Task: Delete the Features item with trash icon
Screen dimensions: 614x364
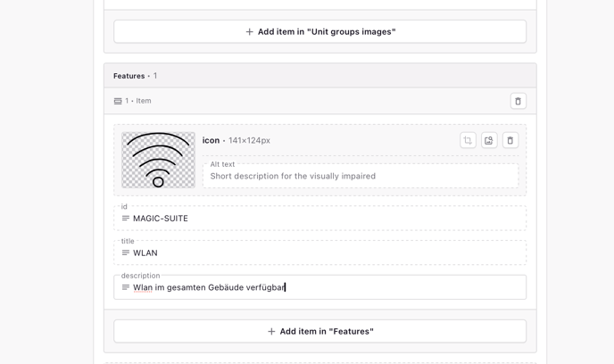Action: tap(518, 101)
